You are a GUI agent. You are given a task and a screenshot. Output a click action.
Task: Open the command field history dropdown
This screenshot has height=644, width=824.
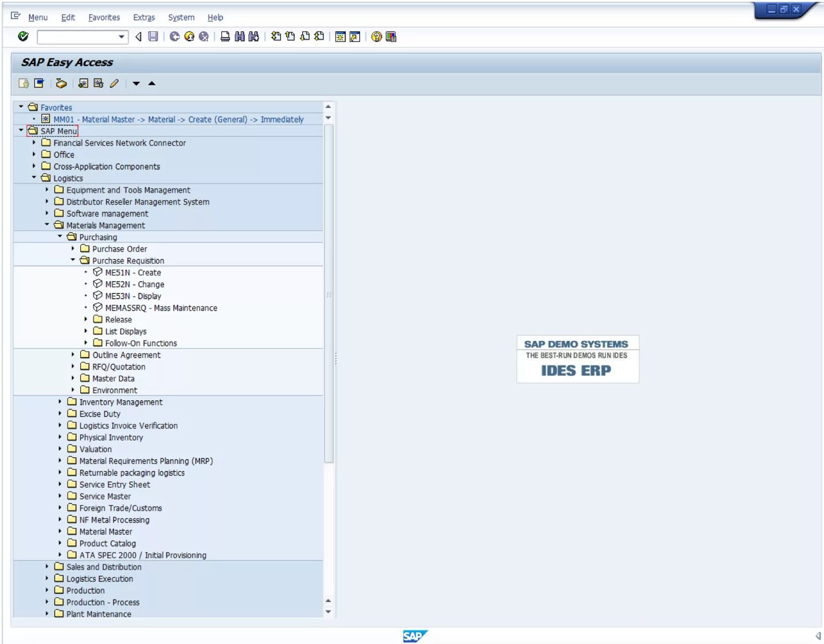pos(121,37)
